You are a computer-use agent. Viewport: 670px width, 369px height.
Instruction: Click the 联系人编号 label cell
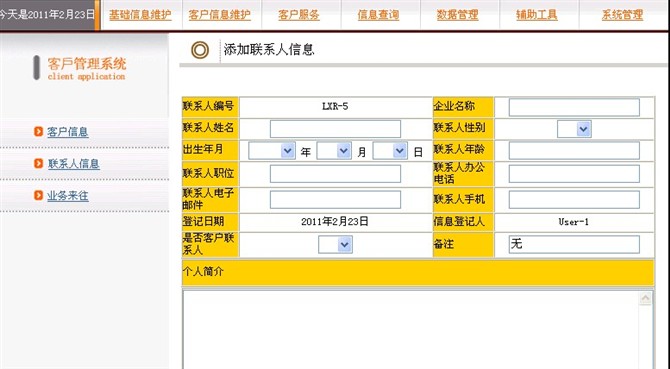pyautogui.click(x=210, y=107)
